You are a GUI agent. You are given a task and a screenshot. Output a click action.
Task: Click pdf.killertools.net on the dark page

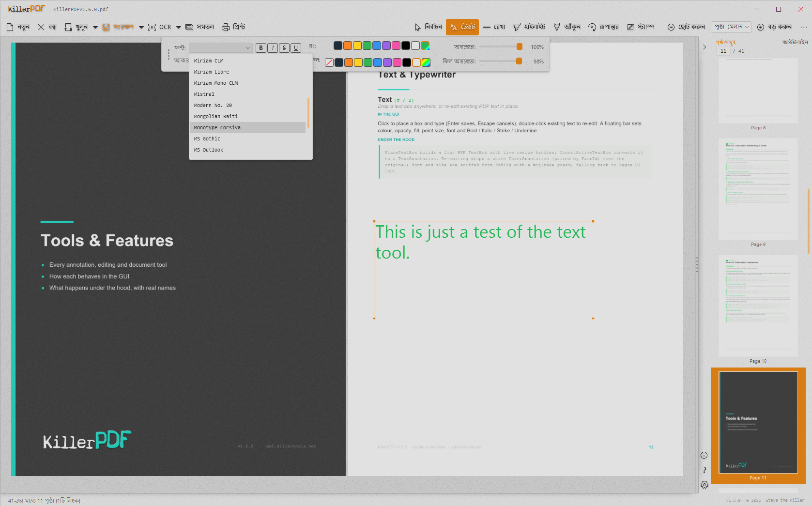(291, 446)
